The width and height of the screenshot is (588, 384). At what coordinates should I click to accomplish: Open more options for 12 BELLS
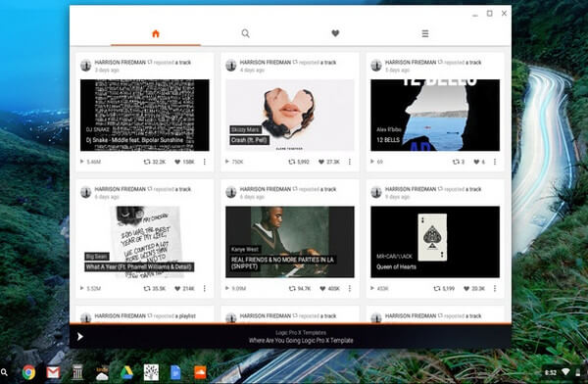click(x=495, y=162)
